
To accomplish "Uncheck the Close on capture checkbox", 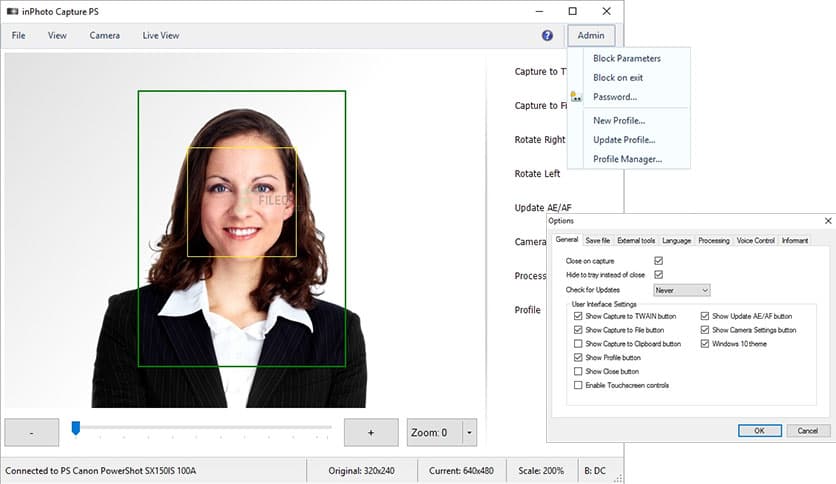I will pos(658,260).
